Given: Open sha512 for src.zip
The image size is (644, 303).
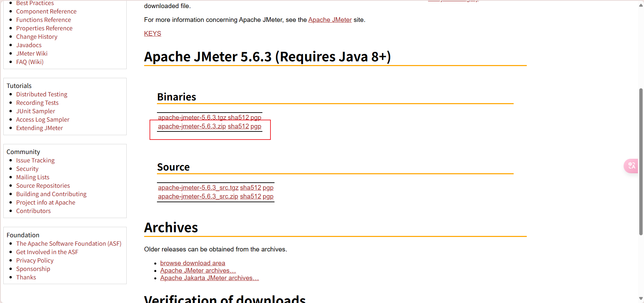Looking at the screenshot, I should click(251, 196).
